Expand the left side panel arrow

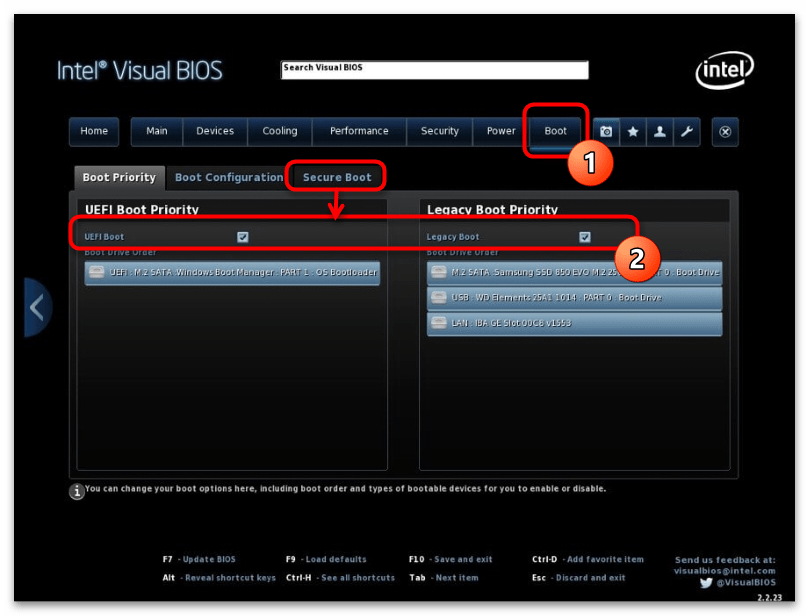point(37,307)
